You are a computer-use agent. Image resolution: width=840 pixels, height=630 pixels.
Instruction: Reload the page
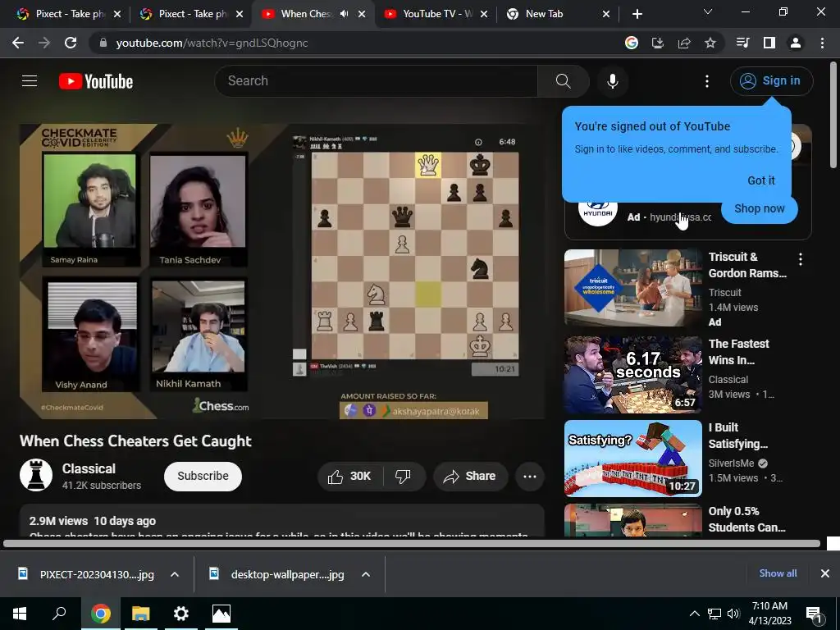click(71, 43)
